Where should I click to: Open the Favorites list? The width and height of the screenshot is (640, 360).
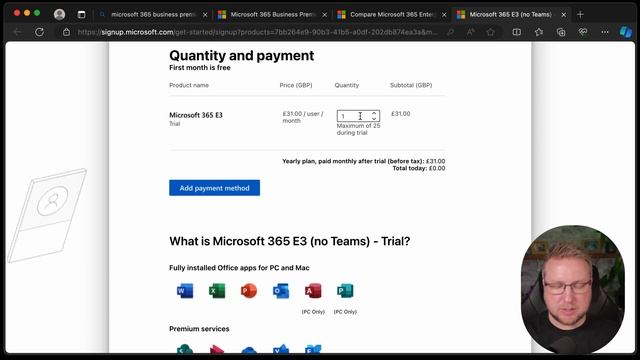coord(539,32)
